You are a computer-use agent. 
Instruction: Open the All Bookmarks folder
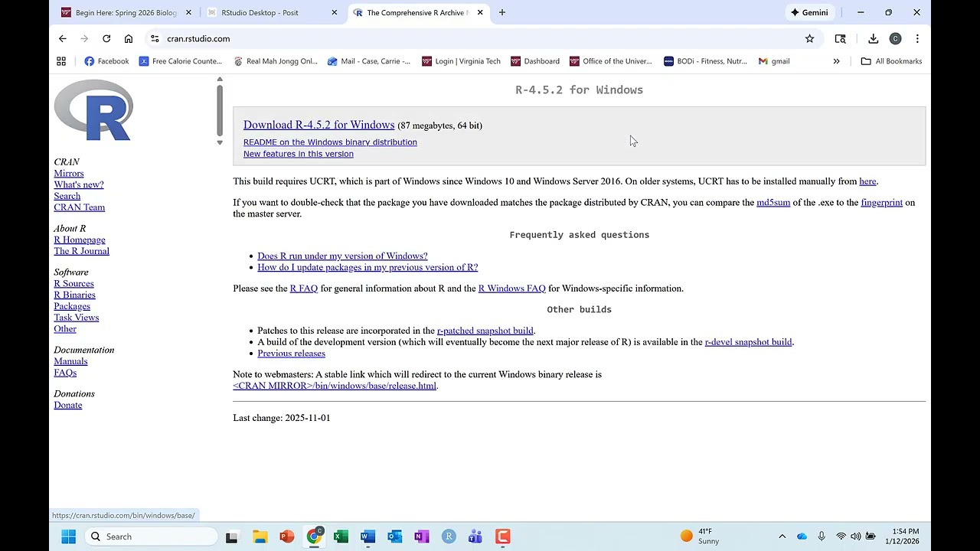[x=891, y=61]
